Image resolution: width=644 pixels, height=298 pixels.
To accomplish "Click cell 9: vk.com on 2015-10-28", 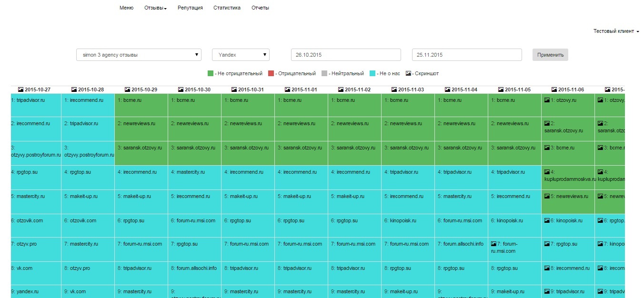I will [x=88, y=292].
